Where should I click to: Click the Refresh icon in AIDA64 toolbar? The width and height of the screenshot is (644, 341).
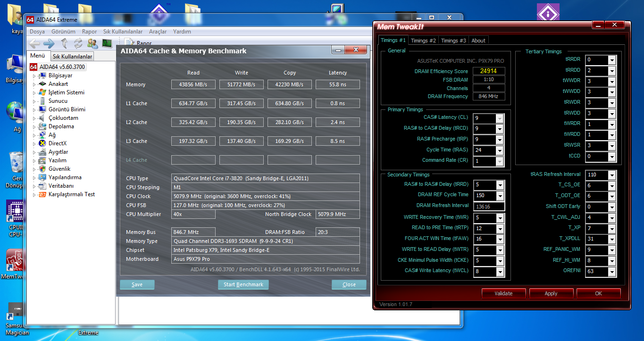(78, 44)
